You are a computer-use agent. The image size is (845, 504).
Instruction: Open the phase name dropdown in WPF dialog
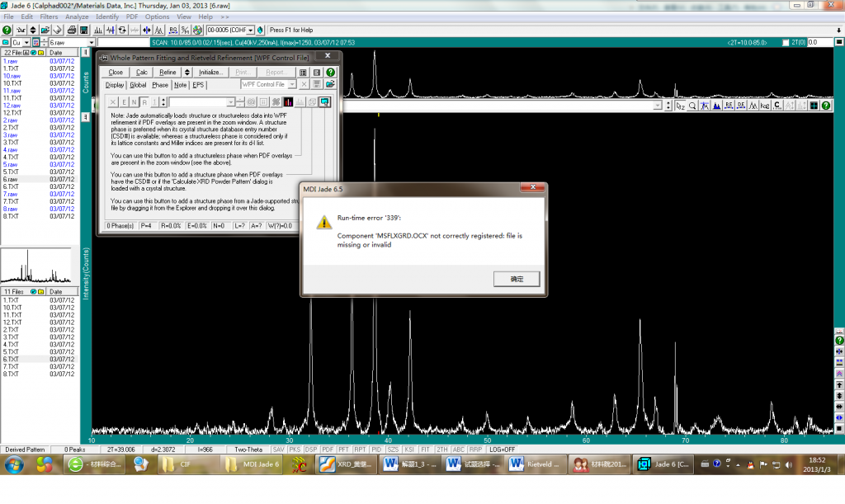tap(231, 102)
